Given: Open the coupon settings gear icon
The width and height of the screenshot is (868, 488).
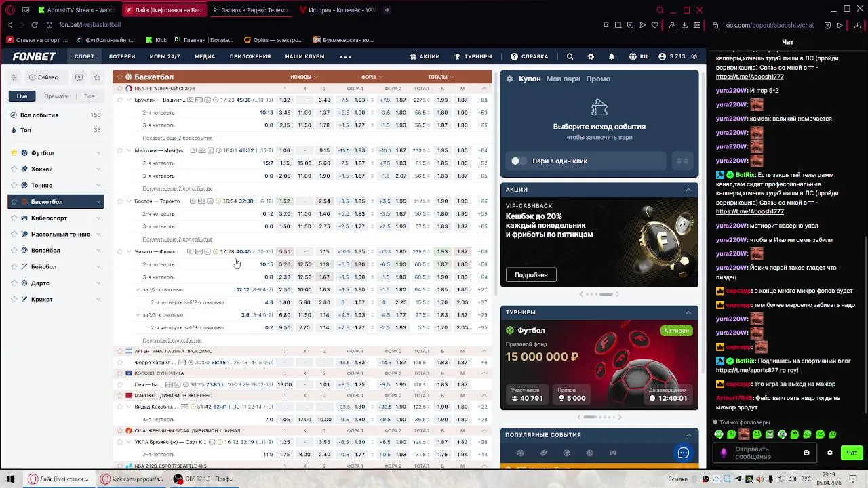Looking at the screenshot, I should [x=510, y=79].
